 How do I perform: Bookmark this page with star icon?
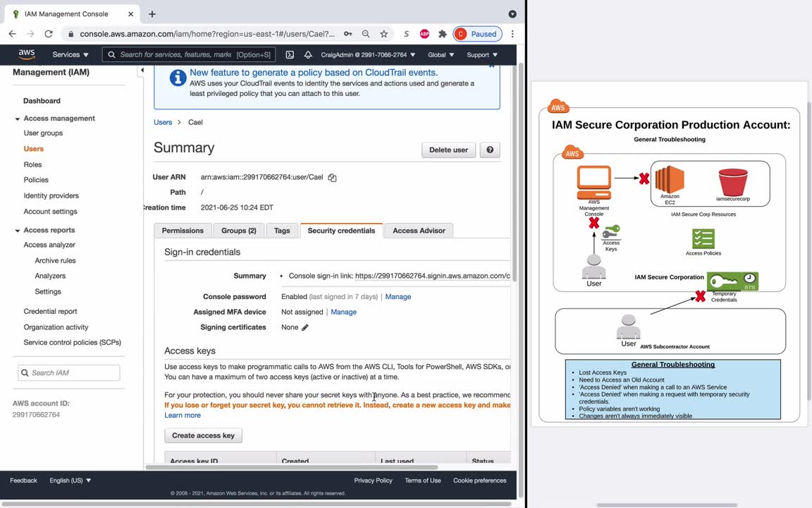(383, 34)
